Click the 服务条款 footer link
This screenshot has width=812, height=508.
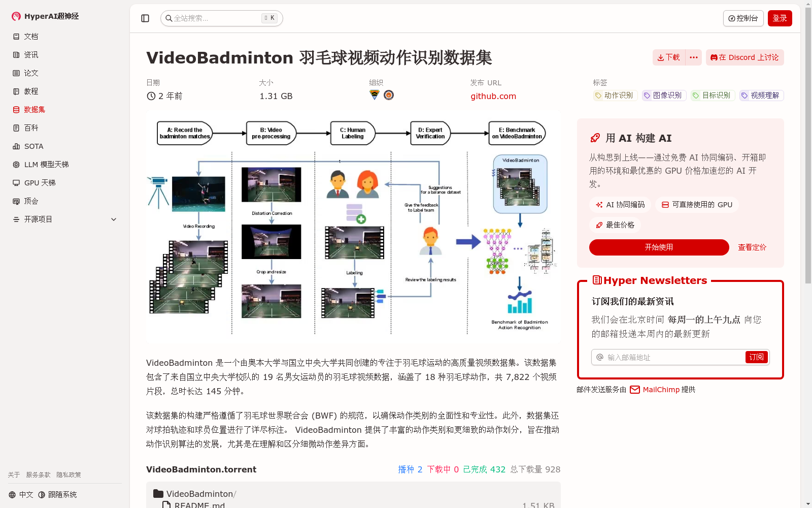(38, 475)
